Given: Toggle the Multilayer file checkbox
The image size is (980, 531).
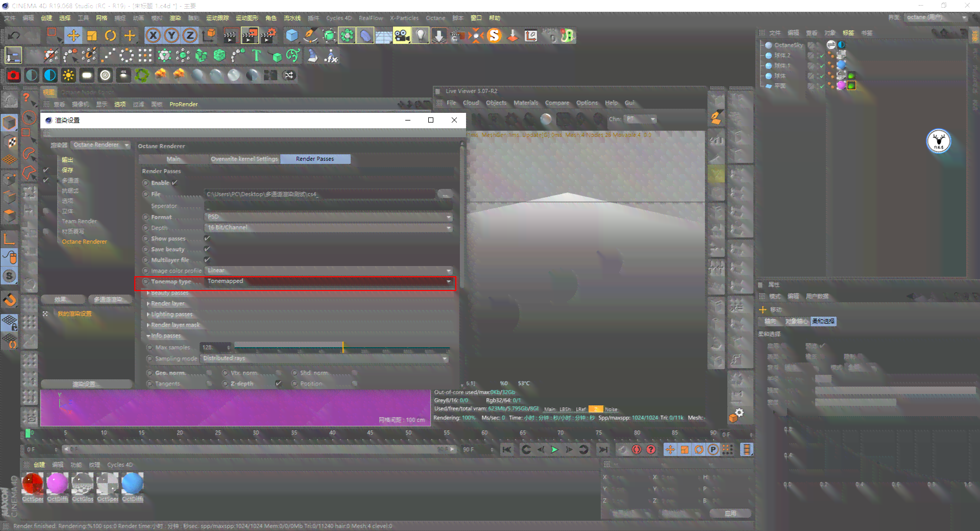Looking at the screenshot, I should [207, 260].
